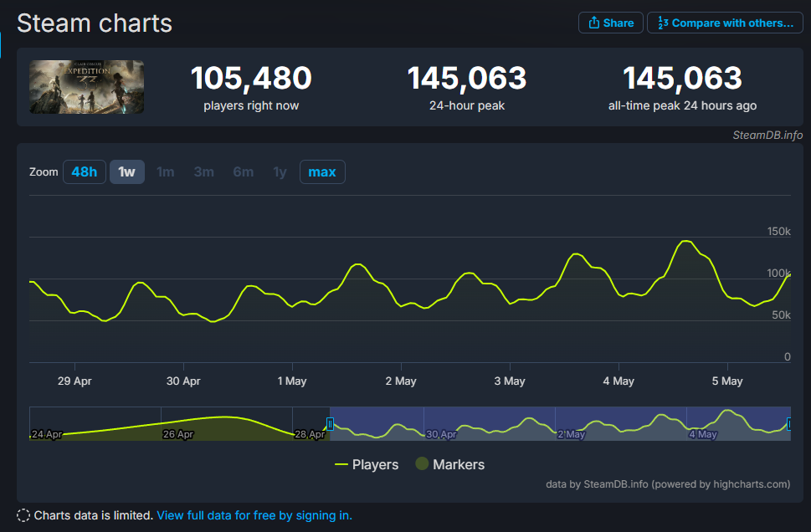Click the 50k y-axis label
This screenshot has width=811, height=532.
[x=781, y=315]
